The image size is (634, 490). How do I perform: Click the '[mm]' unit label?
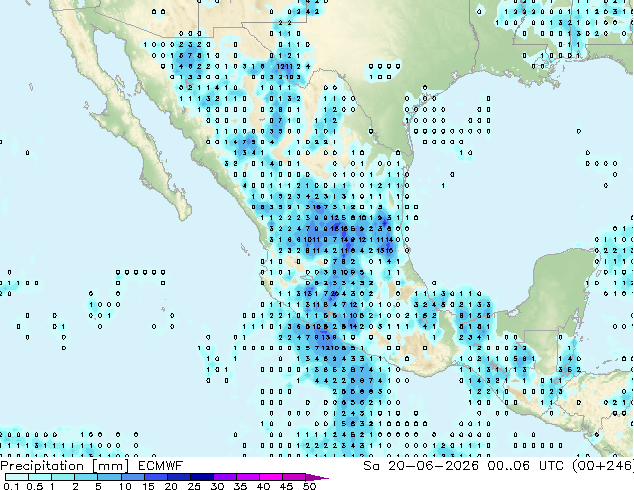[x=110, y=466]
